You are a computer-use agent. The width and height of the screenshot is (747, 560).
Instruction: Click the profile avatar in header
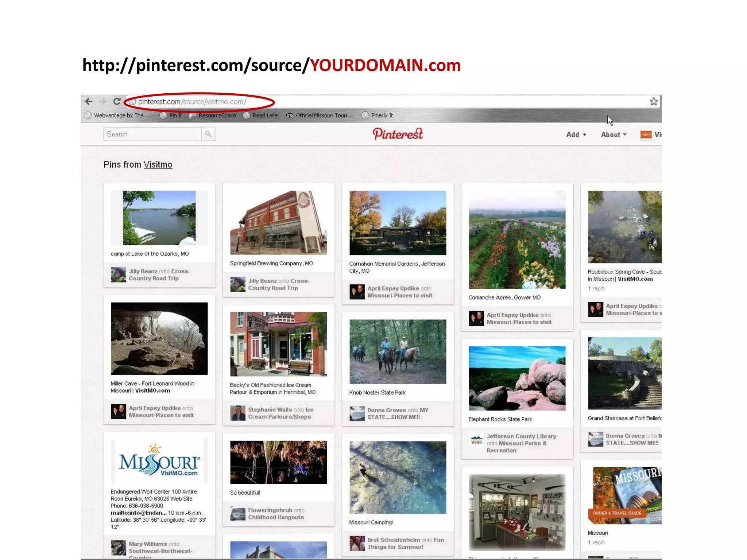coord(646,135)
